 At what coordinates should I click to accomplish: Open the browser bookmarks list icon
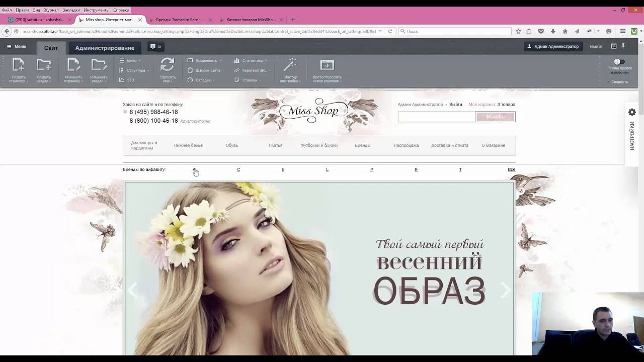click(x=529, y=31)
